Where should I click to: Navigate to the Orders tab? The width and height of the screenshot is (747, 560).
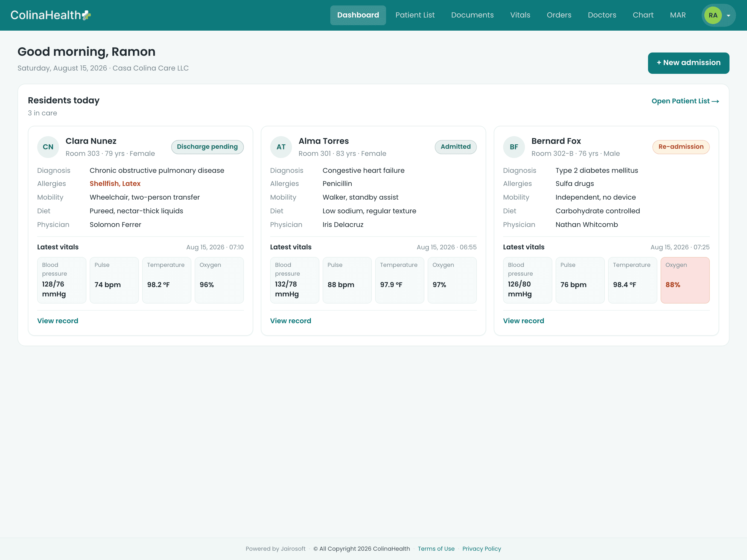click(x=559, y=15)
